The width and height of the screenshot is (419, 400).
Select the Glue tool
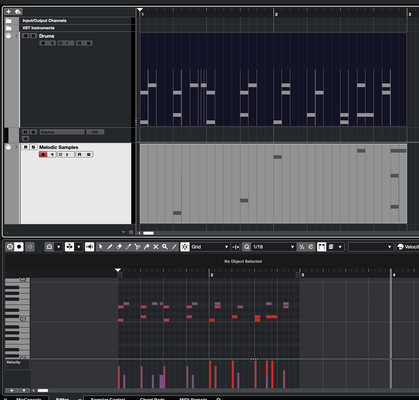pyautogui.click(x=146, y=247)
